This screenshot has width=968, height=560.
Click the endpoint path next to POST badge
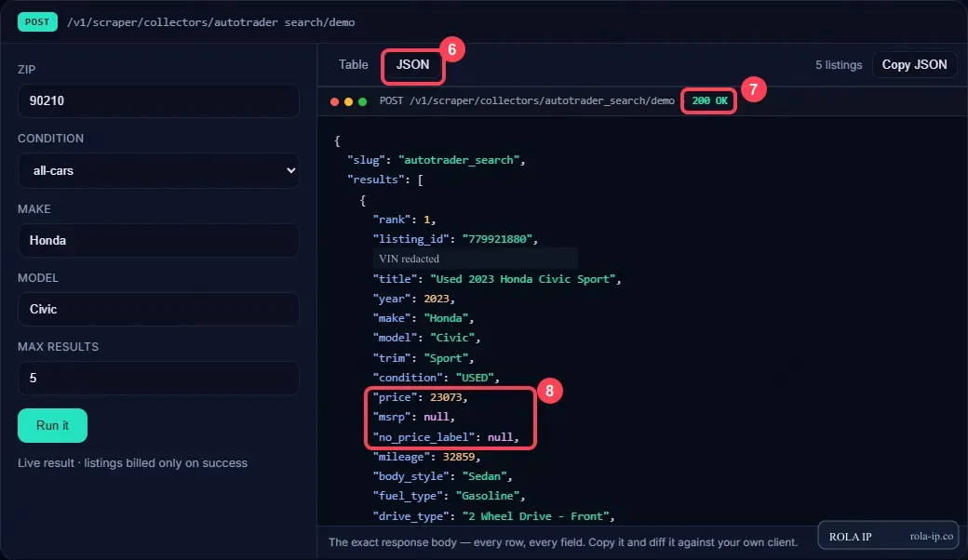[210, 22]
